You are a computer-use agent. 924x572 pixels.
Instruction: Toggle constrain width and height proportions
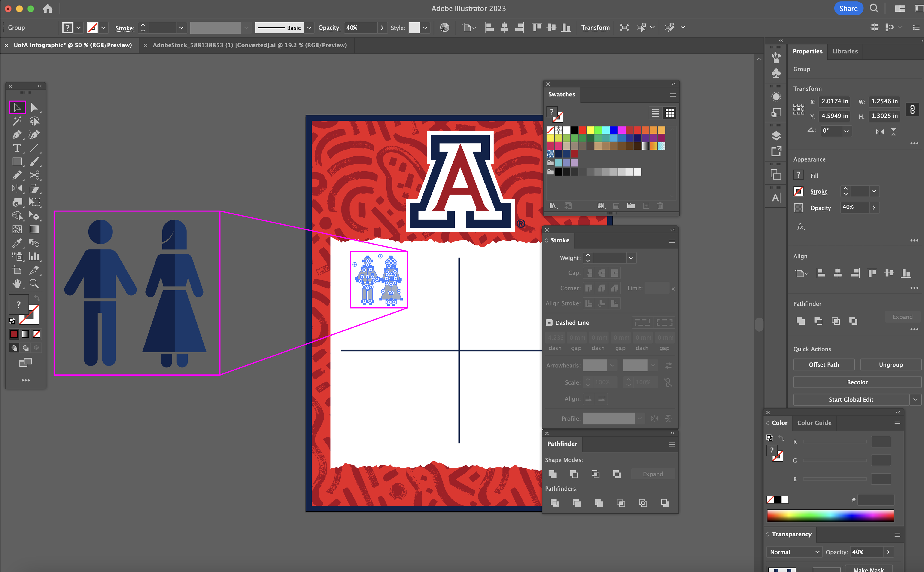912,109
